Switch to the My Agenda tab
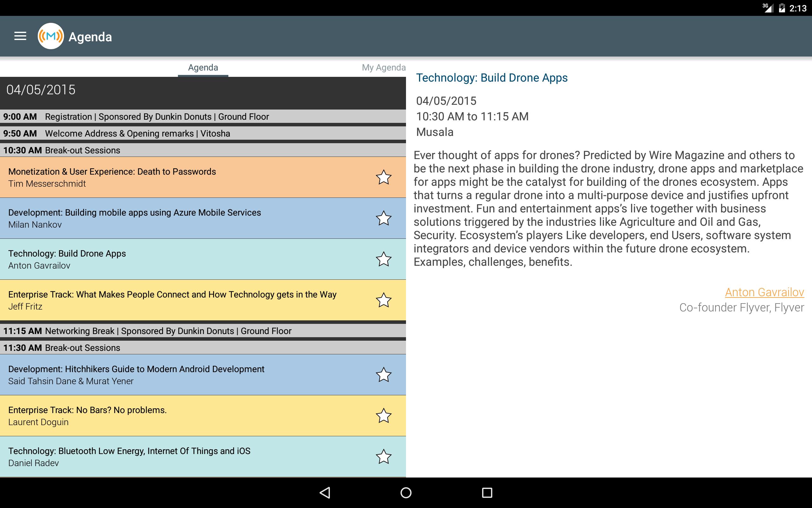This screenshot has height=508, width=812. coord(383,68)
